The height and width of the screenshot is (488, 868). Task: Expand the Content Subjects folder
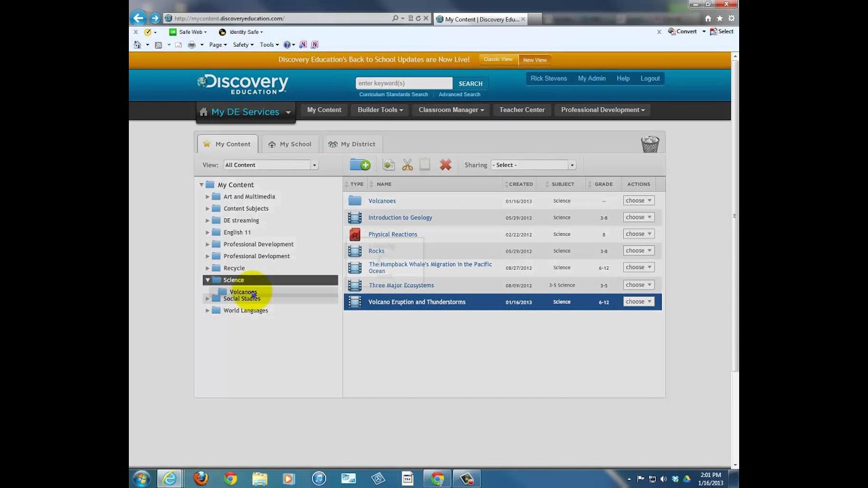tap(208, 209)
